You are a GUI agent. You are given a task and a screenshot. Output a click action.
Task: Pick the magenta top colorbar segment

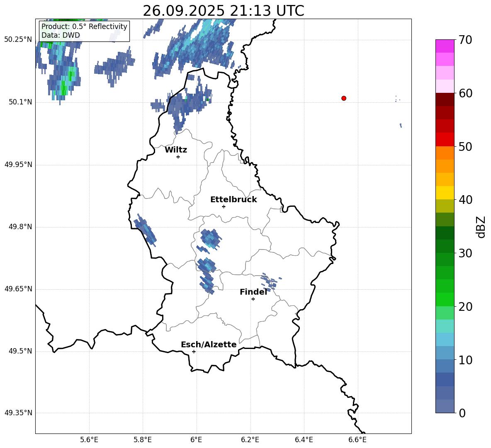point(445,46)
